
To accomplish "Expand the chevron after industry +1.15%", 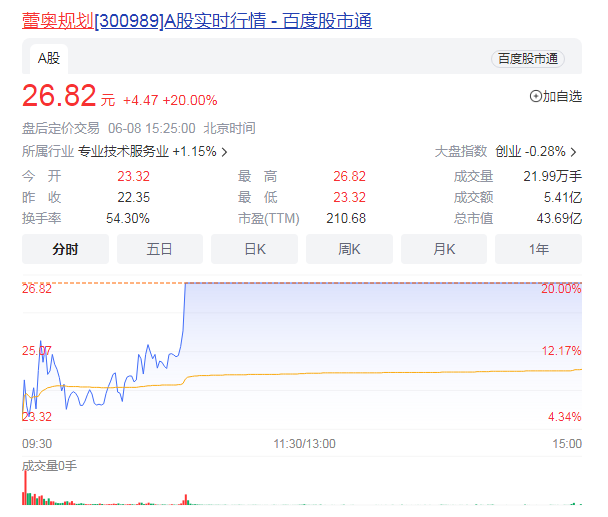I will (x=225, y=152).
